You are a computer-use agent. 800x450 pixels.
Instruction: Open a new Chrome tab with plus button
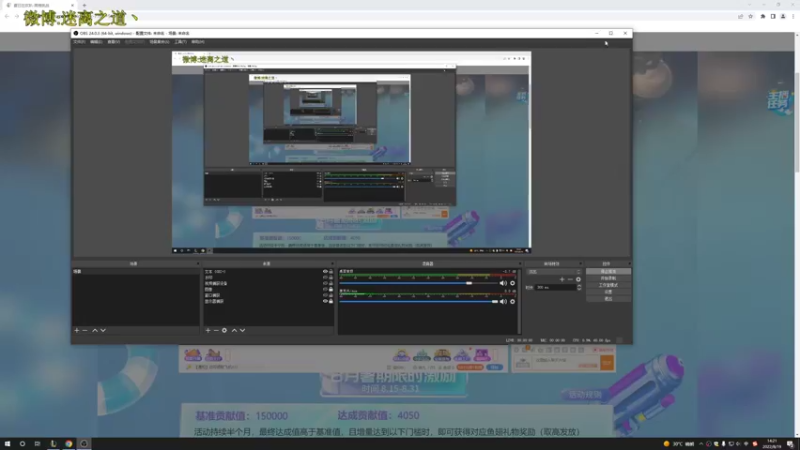click(x=84, y=5)
